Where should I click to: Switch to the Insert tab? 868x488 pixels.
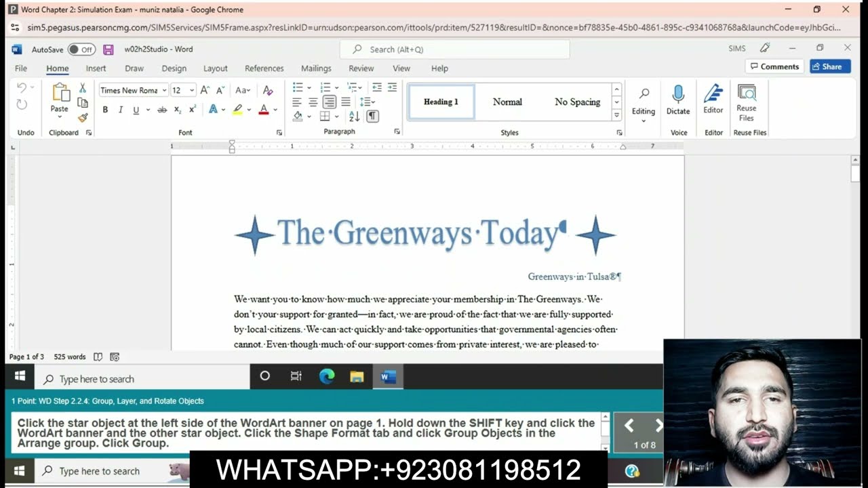tap(96, 68)
